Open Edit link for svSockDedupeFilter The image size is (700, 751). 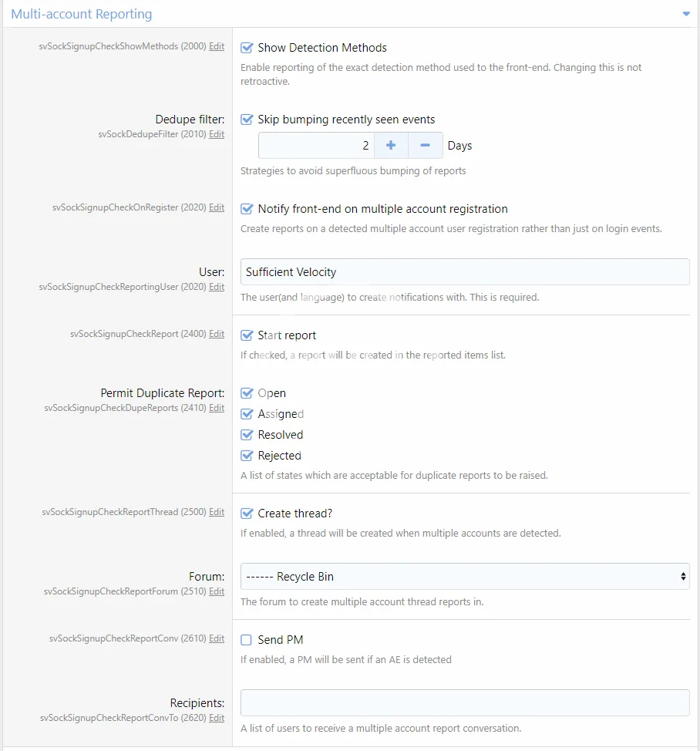pyautogui.click(x=217, y=134)
